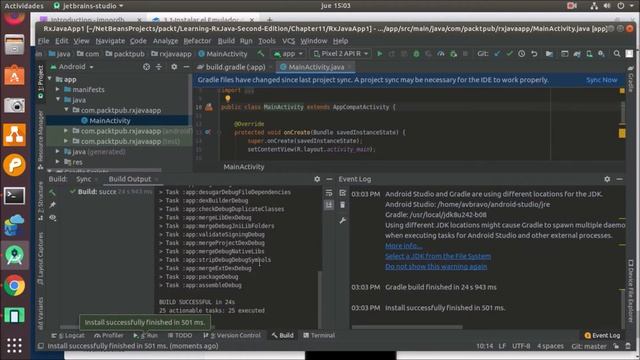Click Sync Now link in Gradle banner

coord(602,80)
